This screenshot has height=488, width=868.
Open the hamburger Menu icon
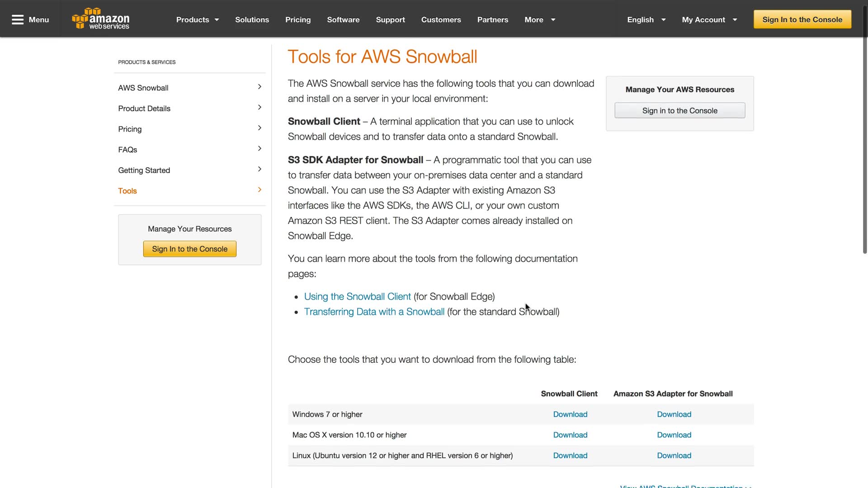(18, 19)
